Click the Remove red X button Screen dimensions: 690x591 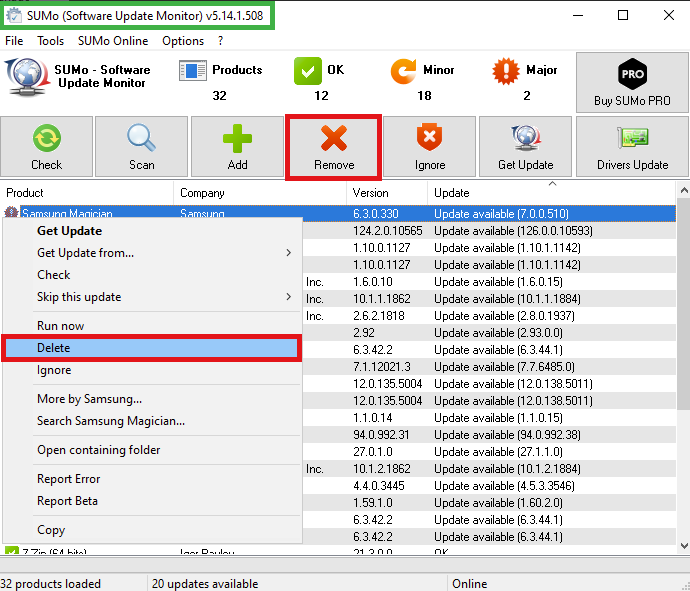point(334,147)
